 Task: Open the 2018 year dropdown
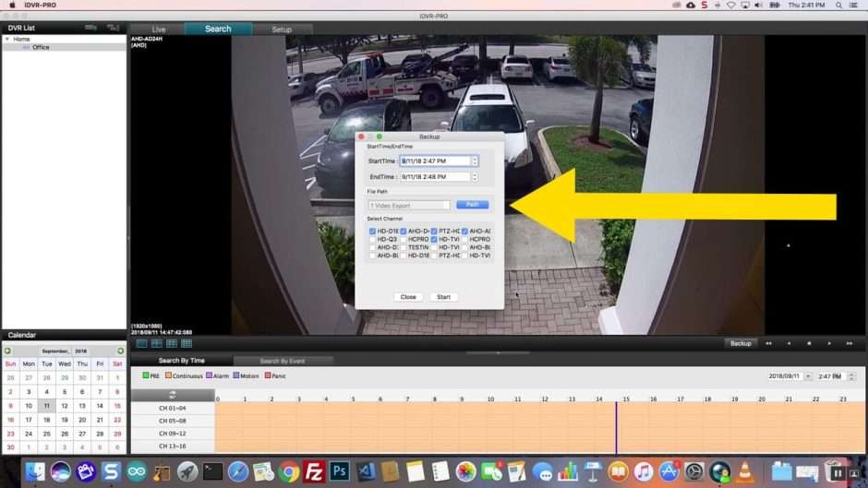(81, 351)
